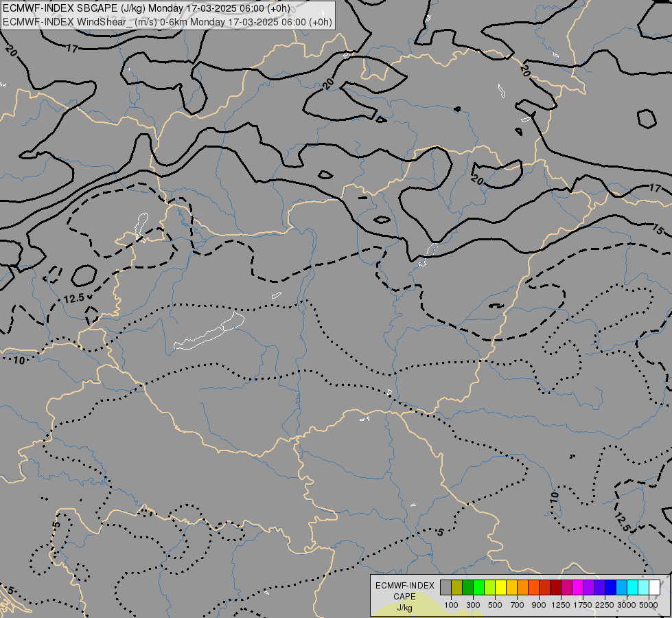Click the gray swatch in the CAPE legend
Viewport: 672px width, 618px height.
pyautogui.click(x=445, y=588)
